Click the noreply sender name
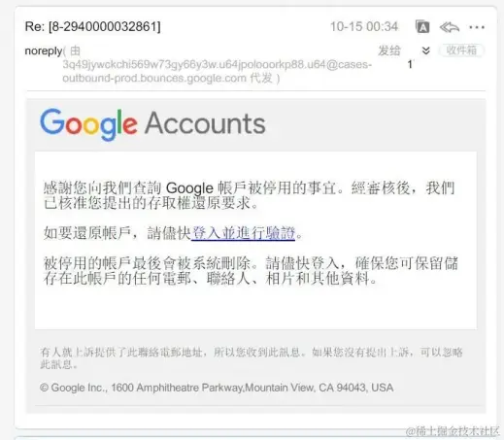This screenshot has width=504, height=441. click(x=44, y=51)
